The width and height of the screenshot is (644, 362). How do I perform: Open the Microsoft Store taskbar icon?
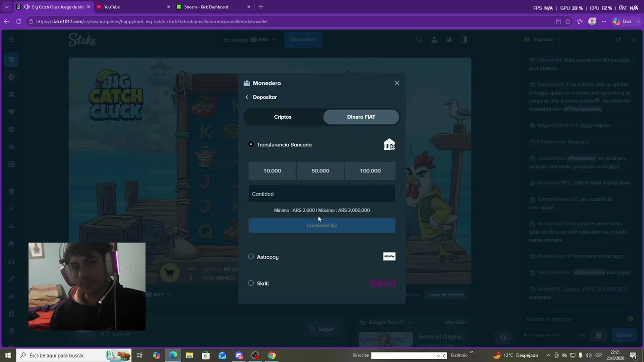click(206, 355)
